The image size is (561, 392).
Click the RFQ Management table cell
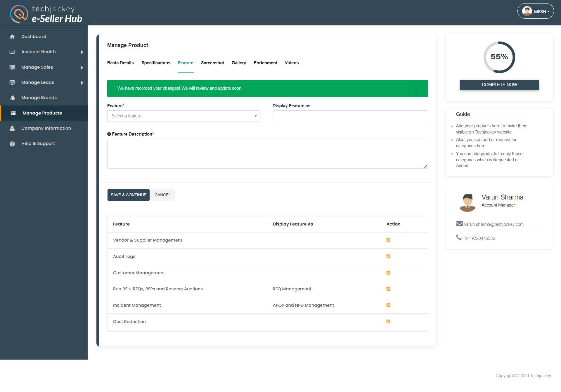coord(292,289)
